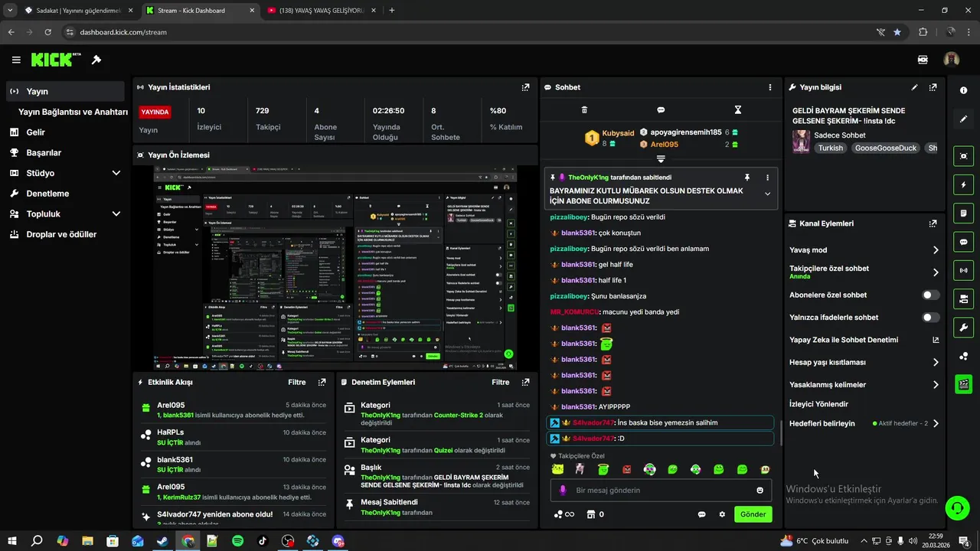Unpin the pinned message with pin icon
Screen dimensions: 980x551
pos(746,178)
